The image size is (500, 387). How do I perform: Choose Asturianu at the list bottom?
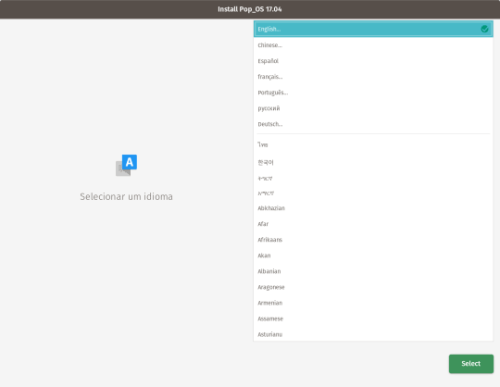(x=373, y=334)
